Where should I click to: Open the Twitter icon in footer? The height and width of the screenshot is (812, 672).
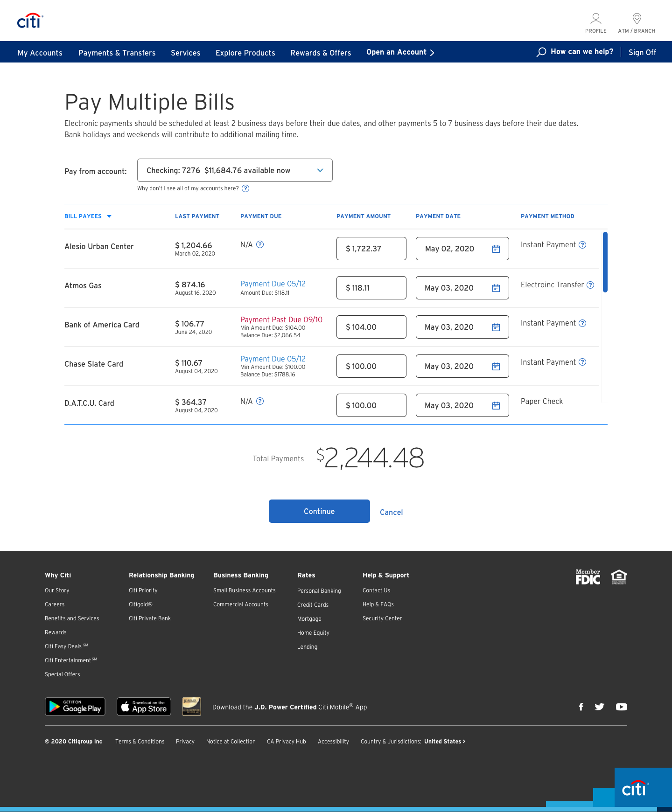[x=600, y=707]
